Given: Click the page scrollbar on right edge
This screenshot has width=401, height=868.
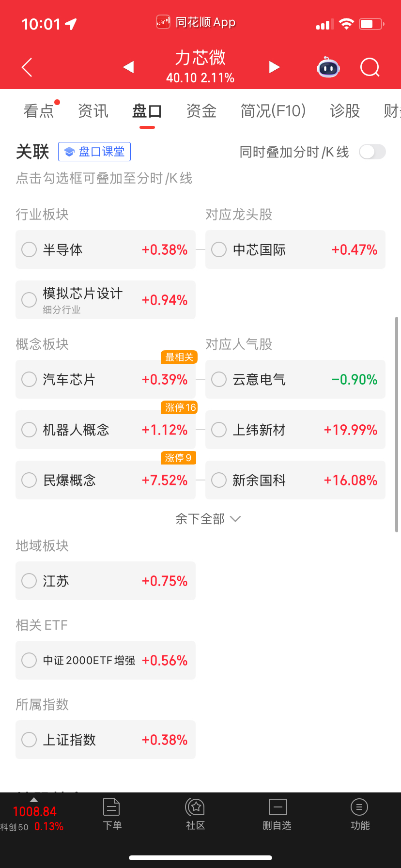Looking at the screenshot, I should point(397,425).
